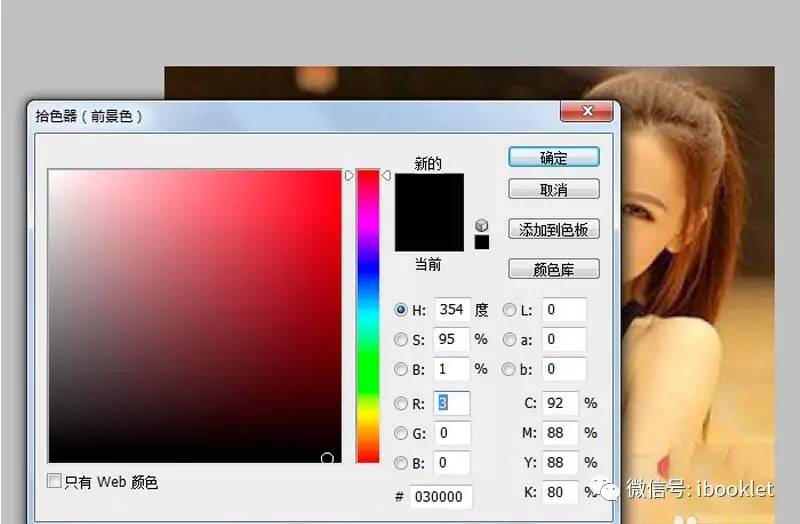
Task: Click the vertical hue spectrum slider
Action: pyautogui.click(x=368, y=316)
